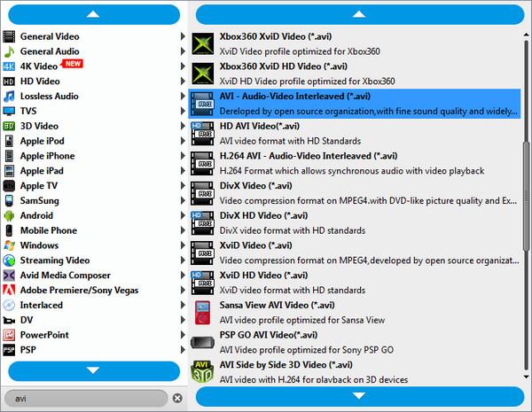The width and height of the screenshot is (532, 412).
Task: Click the Windows flag icon
Action: (9, 245)
